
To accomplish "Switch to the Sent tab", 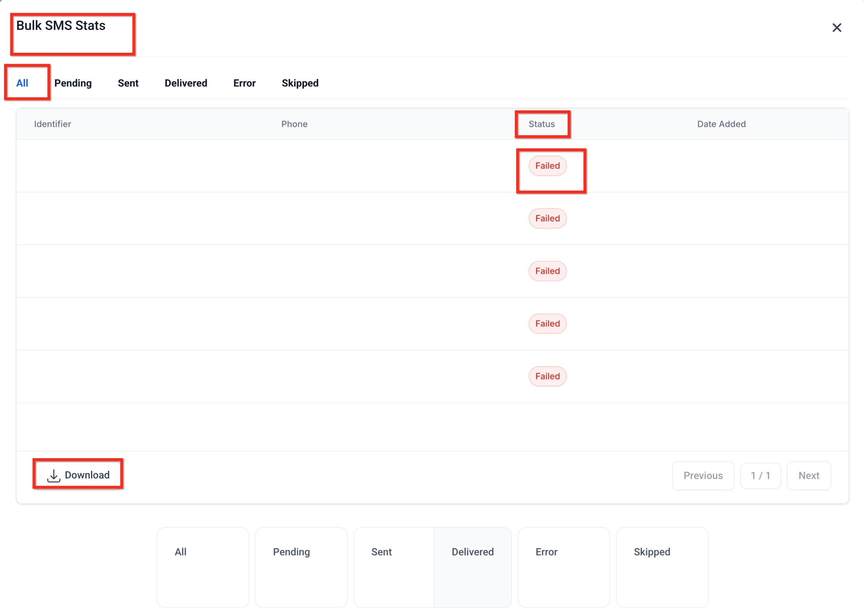I will pyautogui.click(x=128, y=83).
